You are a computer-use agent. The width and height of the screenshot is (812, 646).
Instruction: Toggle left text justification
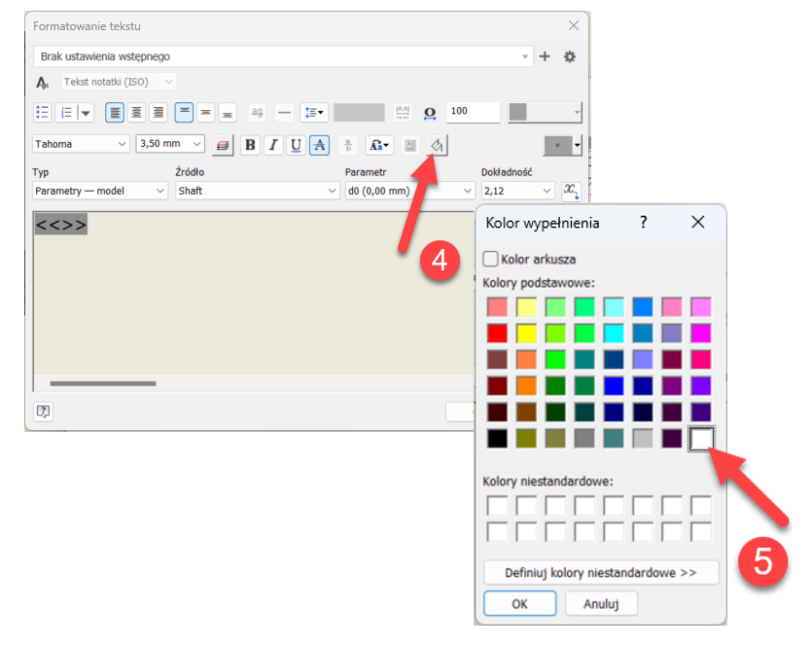[x=116, y=113]
